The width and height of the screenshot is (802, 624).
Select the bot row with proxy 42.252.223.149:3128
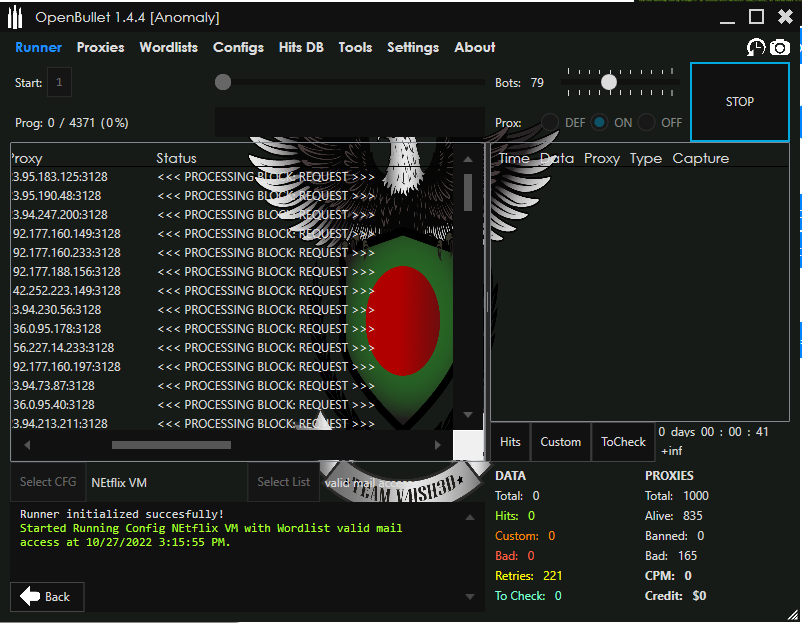(x=231, y=291)
